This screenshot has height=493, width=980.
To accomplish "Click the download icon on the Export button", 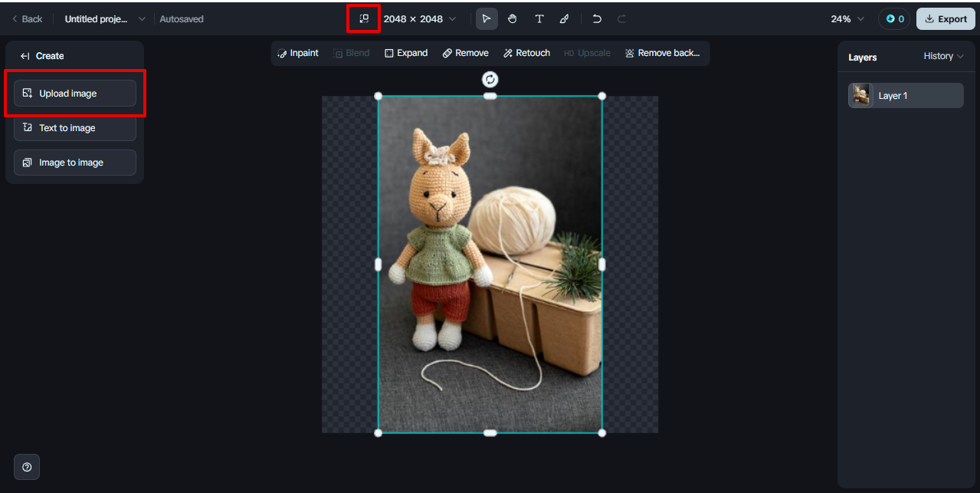I will coord(929,19).
